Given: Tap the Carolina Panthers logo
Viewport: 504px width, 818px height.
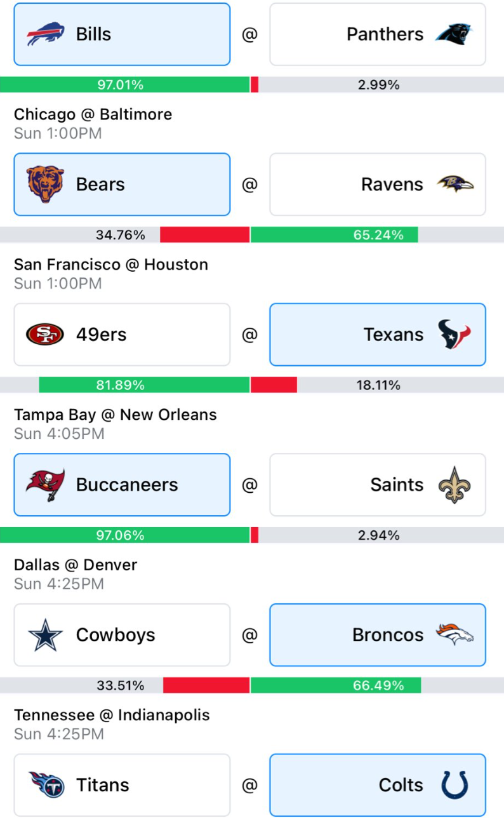Looking at the screenshot, I should 454,34.
